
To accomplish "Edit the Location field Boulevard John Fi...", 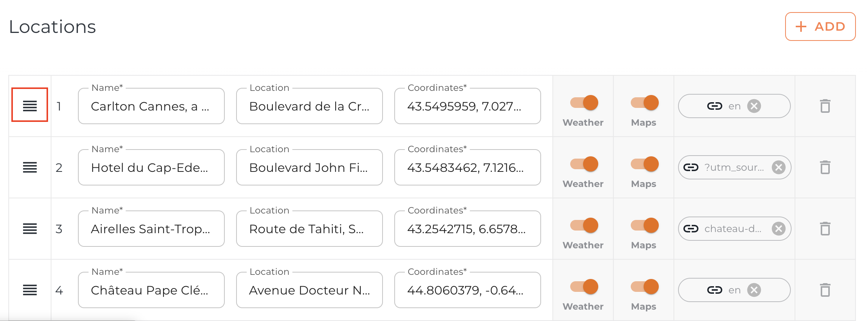I will point(309,168).
